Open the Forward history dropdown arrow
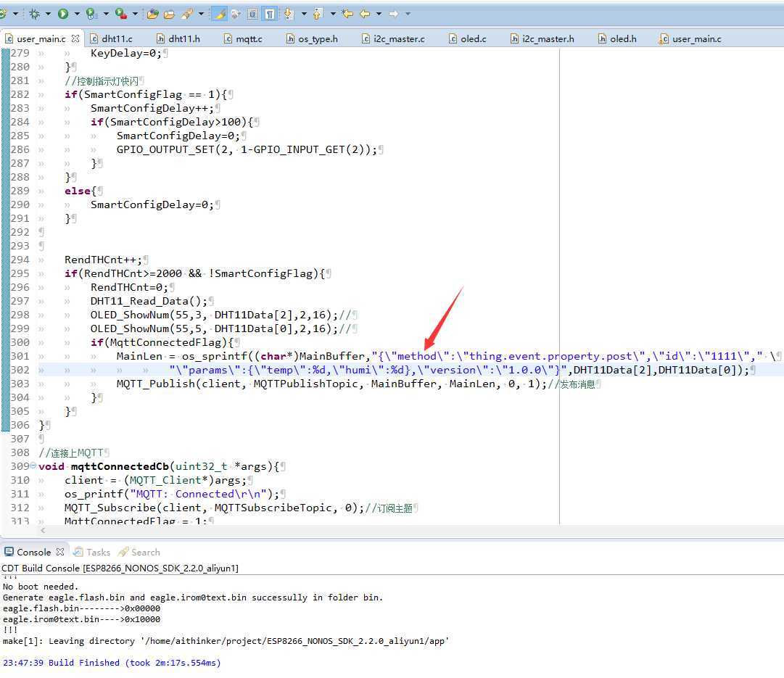Screen dimensions: 784x678 (x=408, y=14)
